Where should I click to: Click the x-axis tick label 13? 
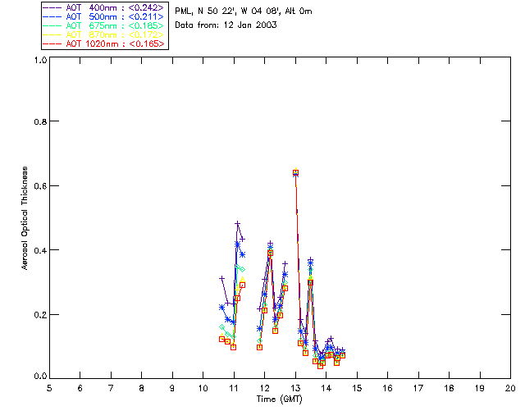(295, 388)
